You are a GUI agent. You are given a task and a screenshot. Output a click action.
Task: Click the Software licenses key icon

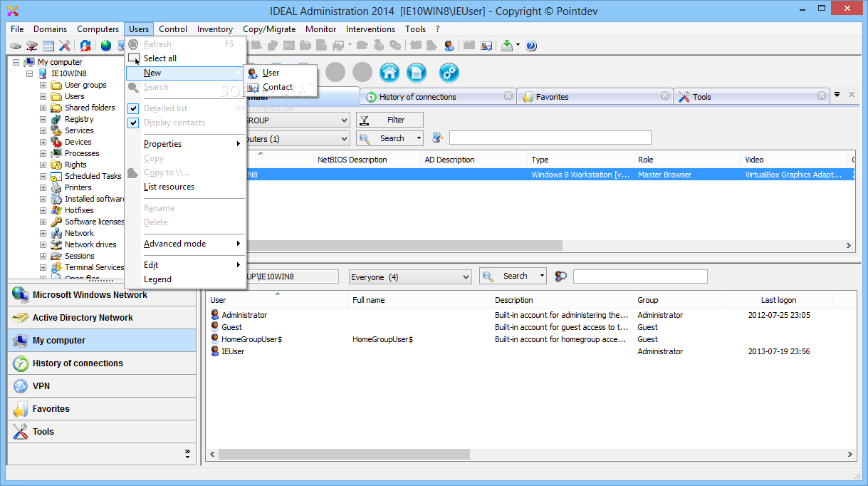point(56,222)
